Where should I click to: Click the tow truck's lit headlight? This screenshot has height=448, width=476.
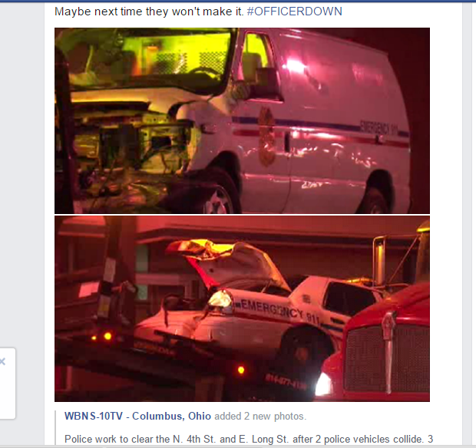pos(324,384)
